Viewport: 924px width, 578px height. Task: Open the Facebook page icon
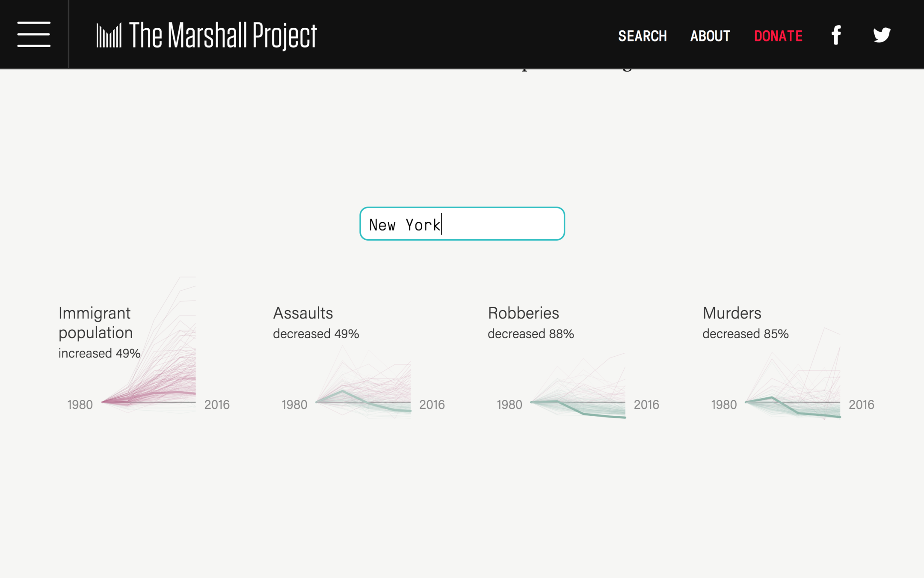point(836,35)
